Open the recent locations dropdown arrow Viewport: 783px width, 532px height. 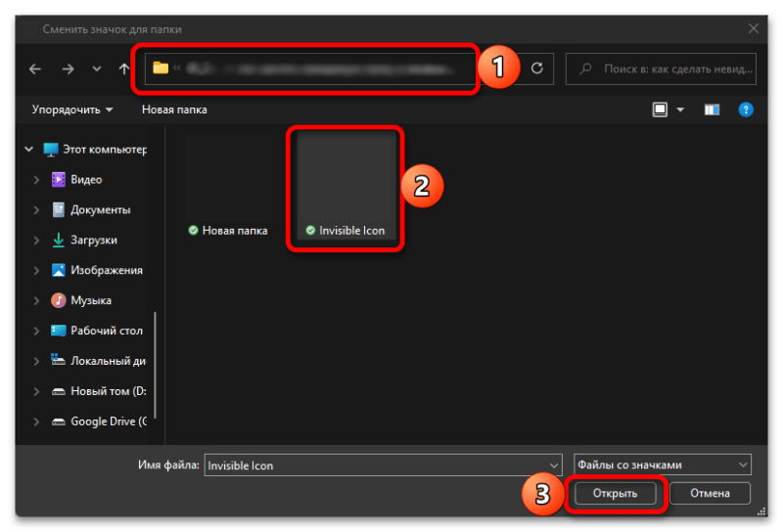96,68
